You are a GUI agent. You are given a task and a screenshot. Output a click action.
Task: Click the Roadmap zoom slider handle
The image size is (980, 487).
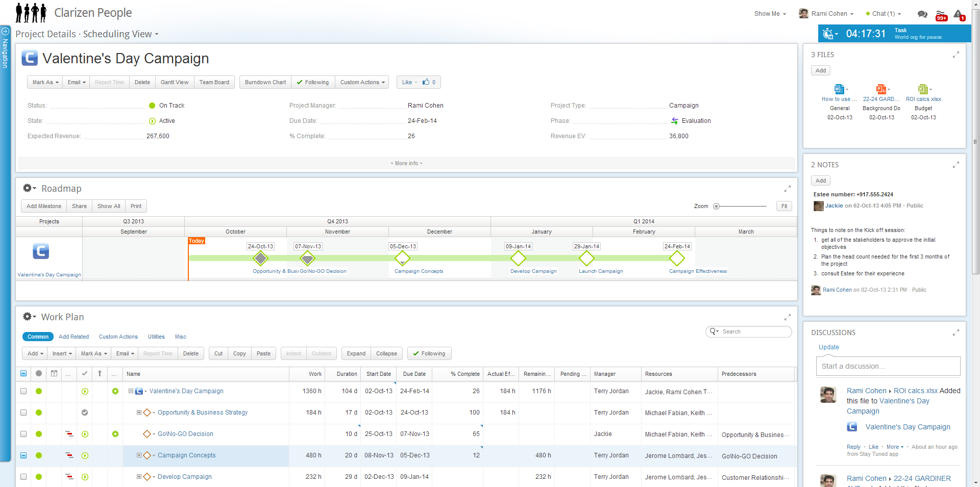[x=717, y=207]
